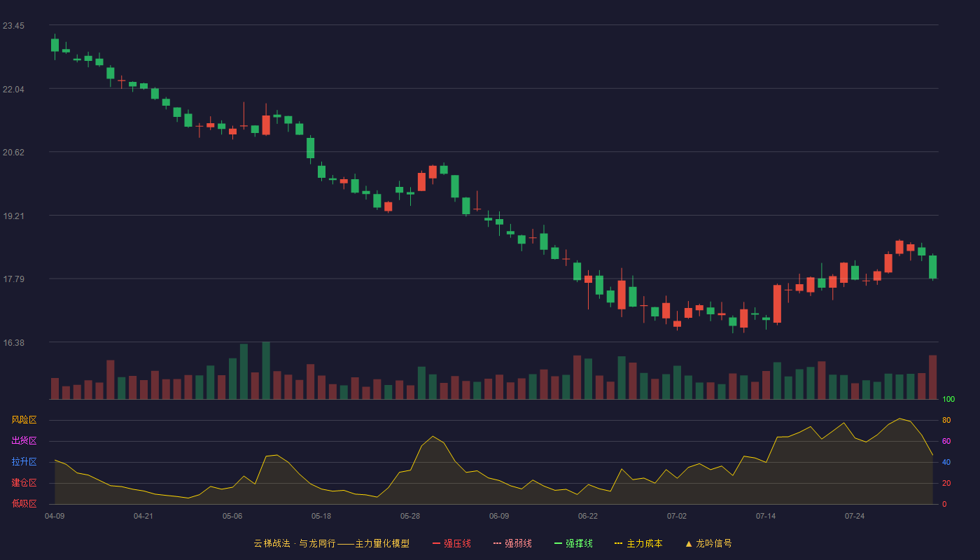
Task: Click the 低吸区 zone label
Action: coord(24,504)
